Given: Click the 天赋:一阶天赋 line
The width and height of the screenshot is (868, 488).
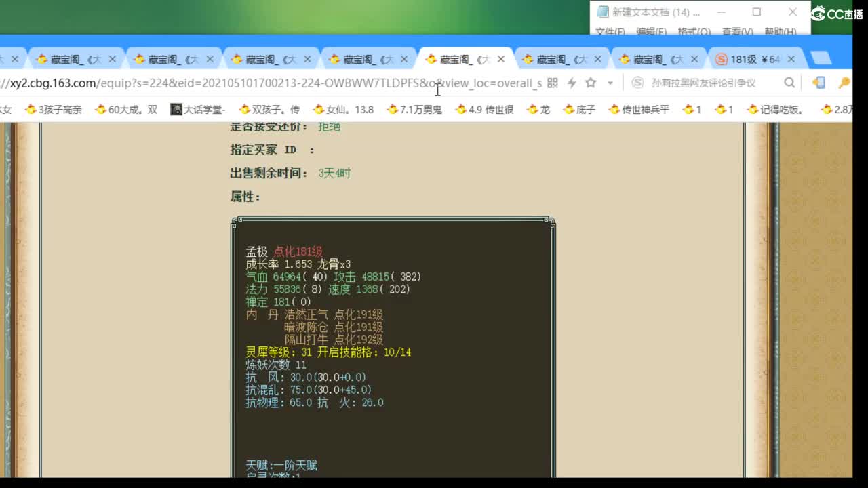Looking at the screenshot, I should 281,465.
